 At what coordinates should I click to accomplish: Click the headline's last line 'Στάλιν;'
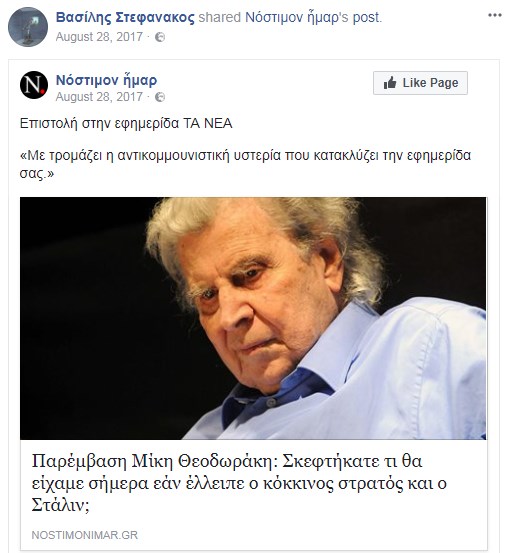(x=60, y=505)
